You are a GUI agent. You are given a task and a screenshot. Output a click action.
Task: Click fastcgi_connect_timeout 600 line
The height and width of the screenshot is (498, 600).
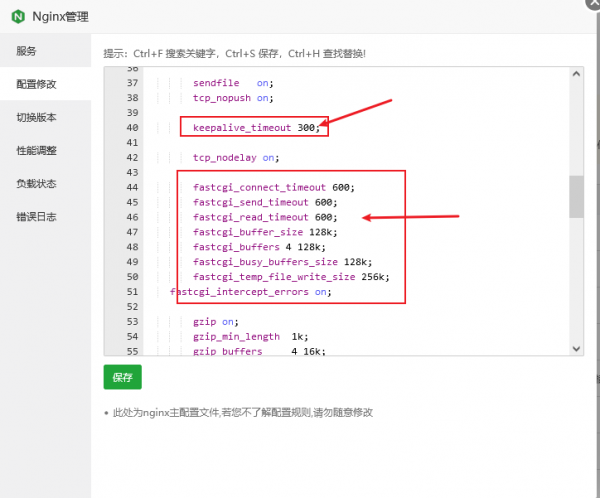(274, 187)
